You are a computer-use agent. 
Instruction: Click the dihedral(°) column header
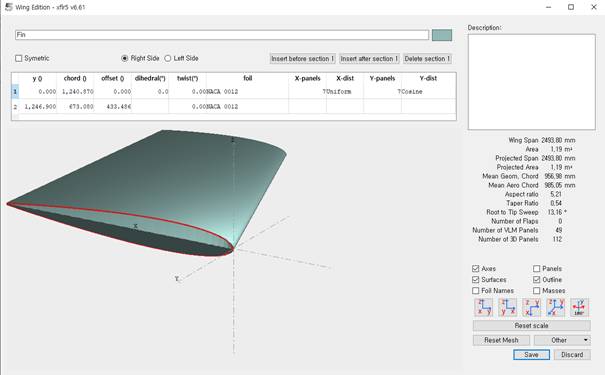(150, 78)
